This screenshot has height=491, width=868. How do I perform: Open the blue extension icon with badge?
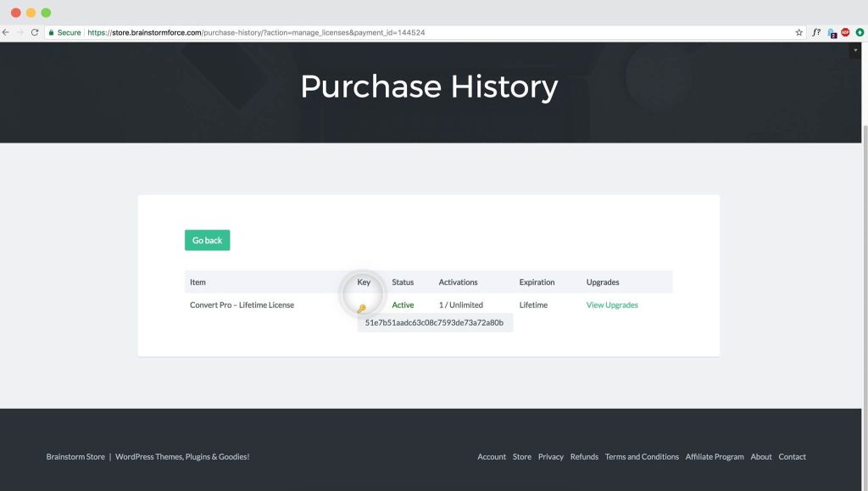[x=832, y=33]
